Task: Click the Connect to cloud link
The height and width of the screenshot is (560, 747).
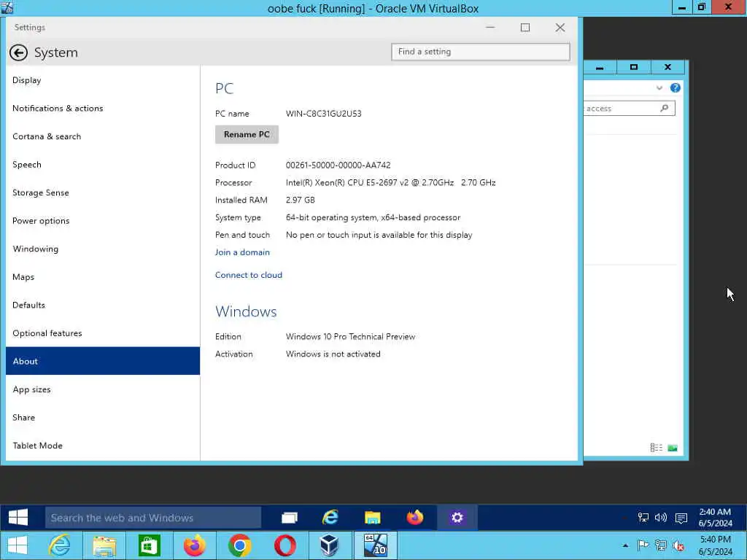Action: coord(249,275)
